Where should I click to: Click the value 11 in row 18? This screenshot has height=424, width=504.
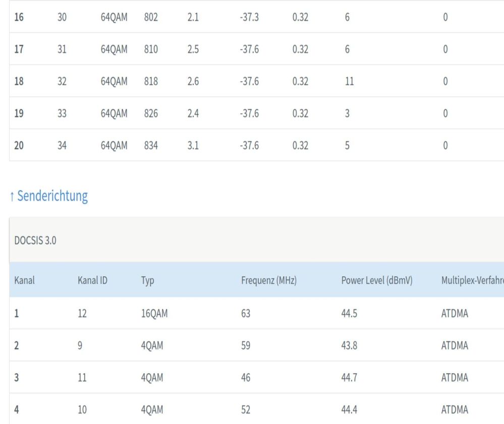[x=349, y=81]
